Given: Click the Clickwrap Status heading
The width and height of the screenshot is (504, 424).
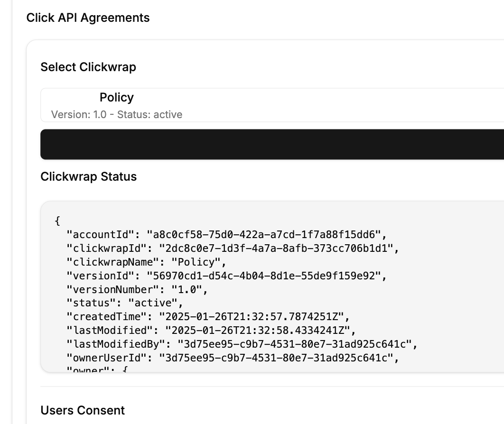Looking at the screenshot, I should (x=88, y=176).
